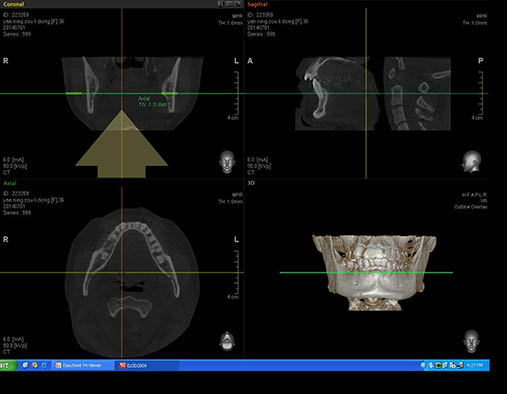Open the first quick launch icon on taskbar
The height and width of the screenshot is (394, 507).
[25, 365]
